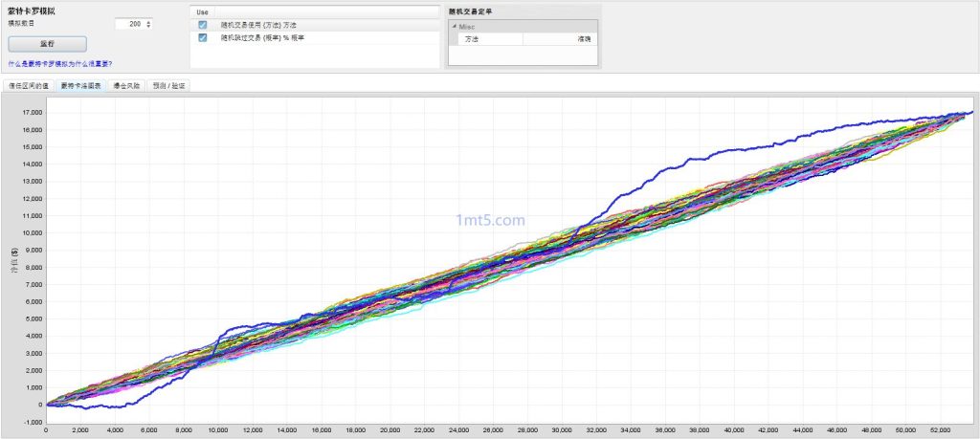Image resolution: width=980 pixels, height=439 pixels.
Task: Go to the 预测 / 验证 tab
Action: tap(170, 85)
